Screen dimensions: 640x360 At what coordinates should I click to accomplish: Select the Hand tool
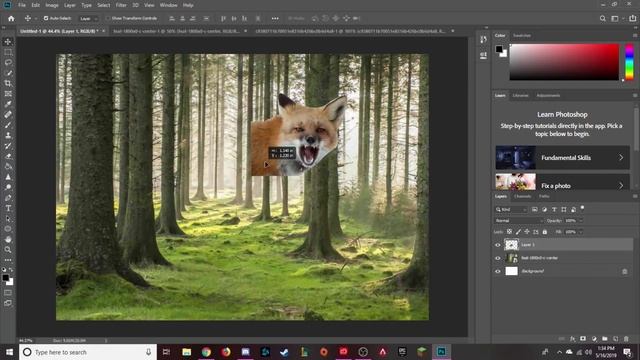[8, 239]
